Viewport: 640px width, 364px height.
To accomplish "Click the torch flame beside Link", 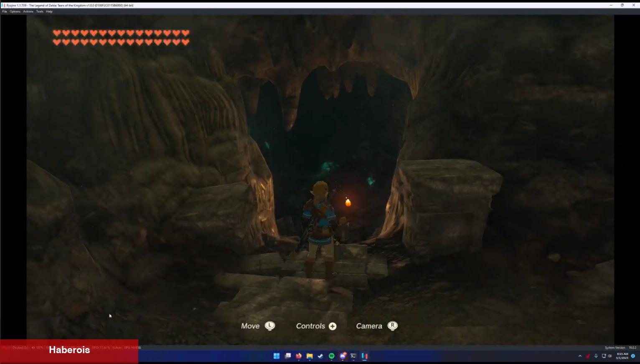I will [348, 202].
